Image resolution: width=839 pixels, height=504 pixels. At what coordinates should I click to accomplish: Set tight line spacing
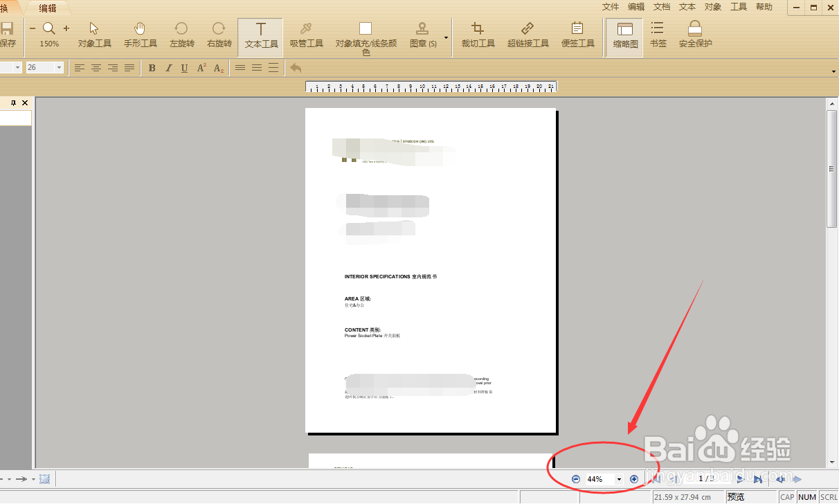click(x=240, y=68)
